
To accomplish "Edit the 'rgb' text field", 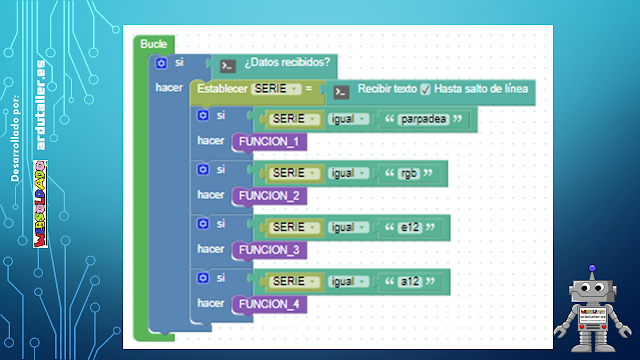I will coord(408,173).
